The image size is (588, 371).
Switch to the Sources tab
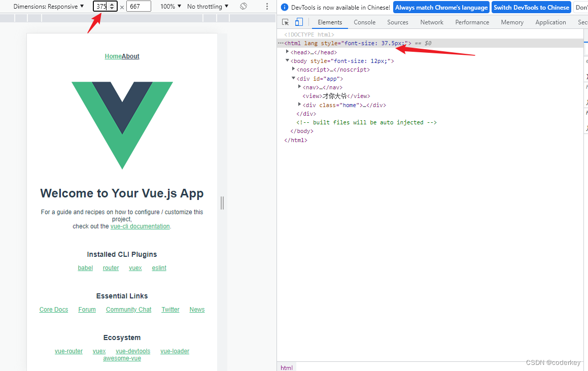tap(398, 22)
